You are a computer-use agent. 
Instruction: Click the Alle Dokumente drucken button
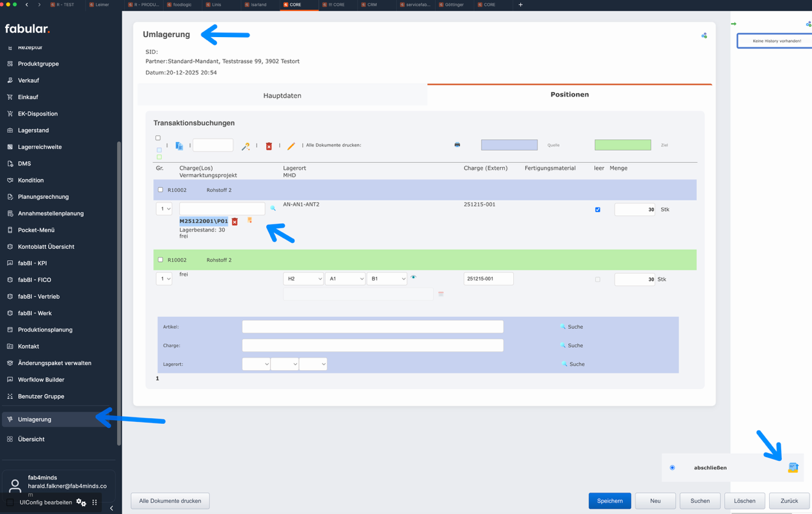pos(170,501)
